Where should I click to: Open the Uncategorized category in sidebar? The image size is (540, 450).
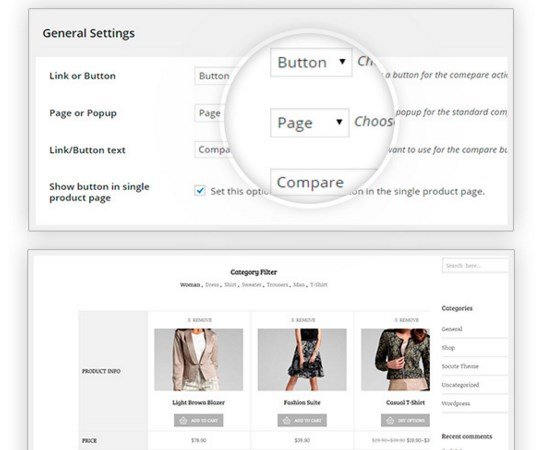(460, 385)
